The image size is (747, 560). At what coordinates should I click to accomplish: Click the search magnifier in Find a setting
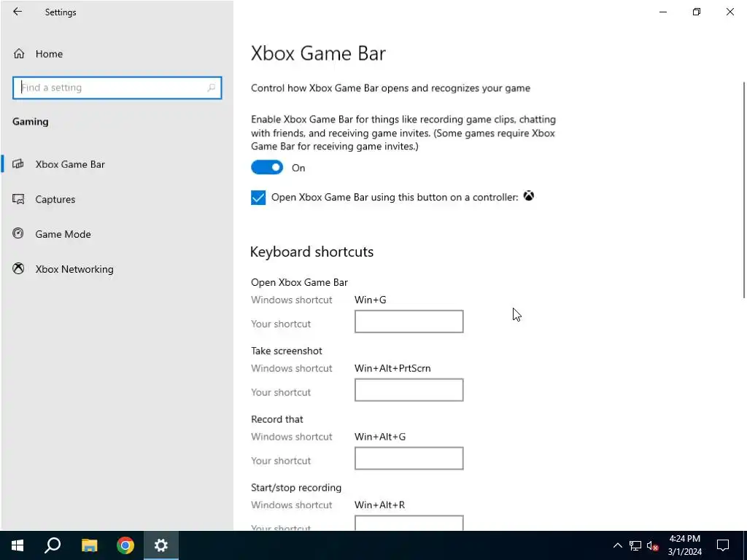pos(211,87)
